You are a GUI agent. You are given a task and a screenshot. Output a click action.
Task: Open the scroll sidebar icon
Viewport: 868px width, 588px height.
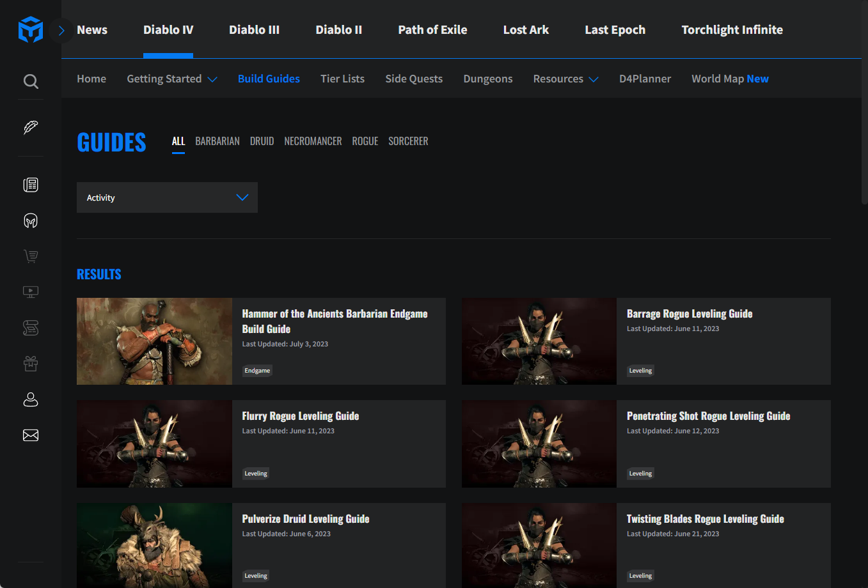coord(31,328)
